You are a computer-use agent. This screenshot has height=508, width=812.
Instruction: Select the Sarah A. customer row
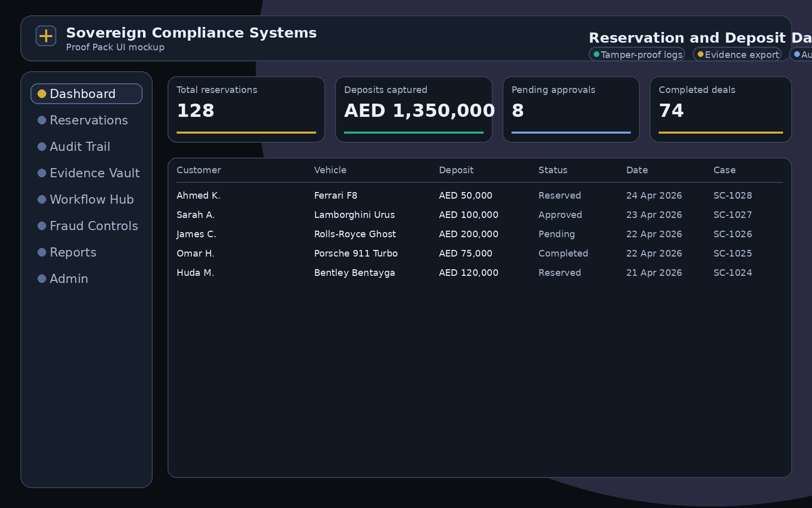point(195,215)
